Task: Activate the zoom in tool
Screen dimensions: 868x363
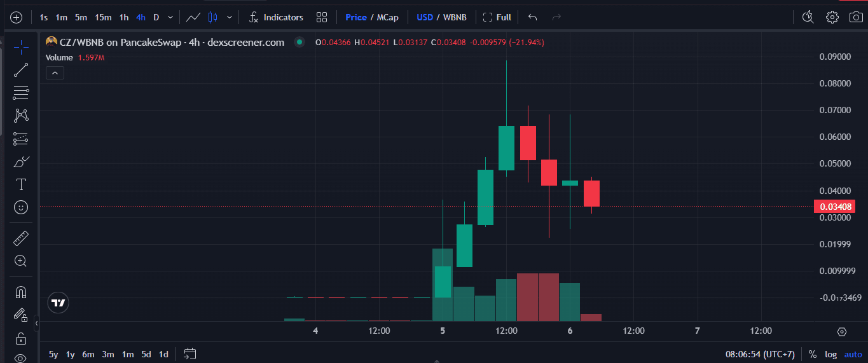Action: point(21,261)
